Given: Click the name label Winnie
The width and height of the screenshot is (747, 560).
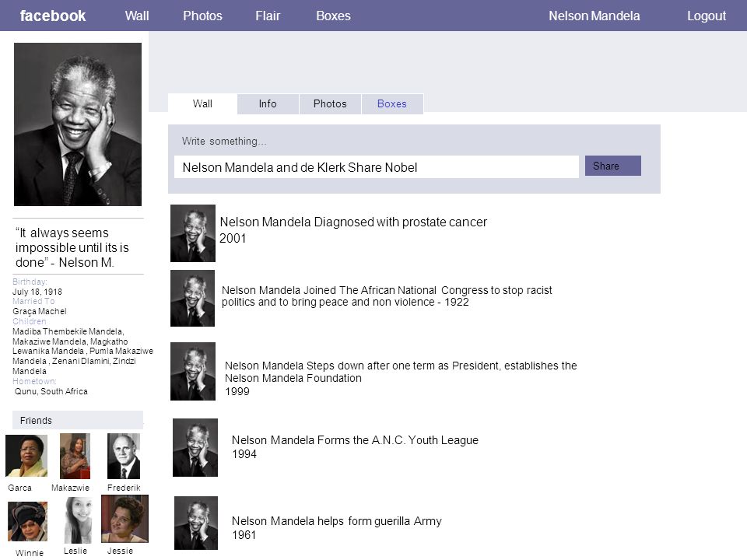Looking at the screenshot, I should [30, 552].
